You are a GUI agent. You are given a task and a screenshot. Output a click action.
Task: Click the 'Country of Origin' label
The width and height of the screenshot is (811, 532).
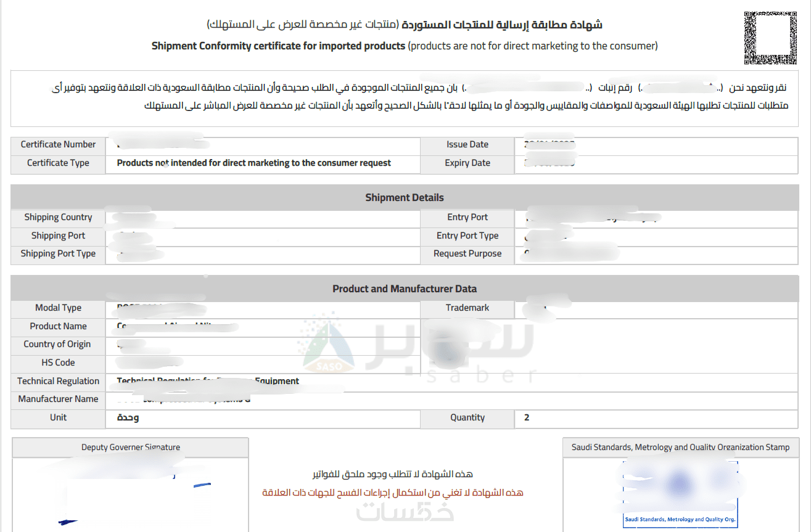(58, 344)
